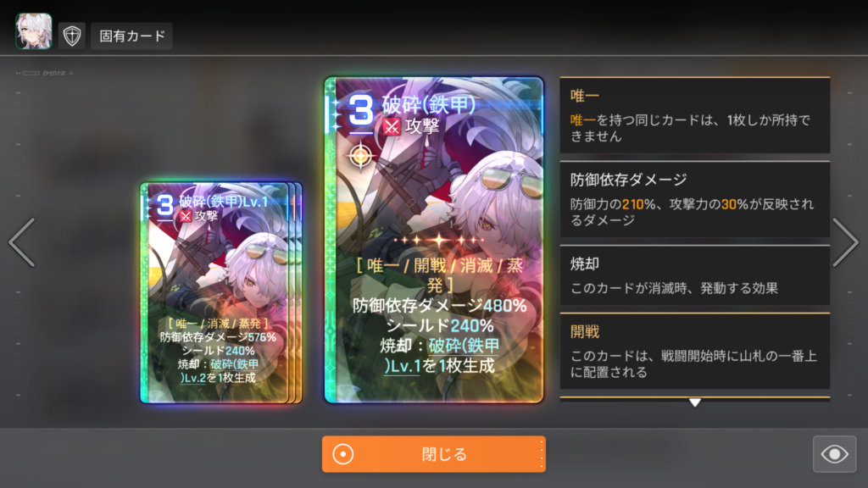The image size is (868, 488).
Task: Select the 固有カード tab label
Action: click(x=131, y=36)
